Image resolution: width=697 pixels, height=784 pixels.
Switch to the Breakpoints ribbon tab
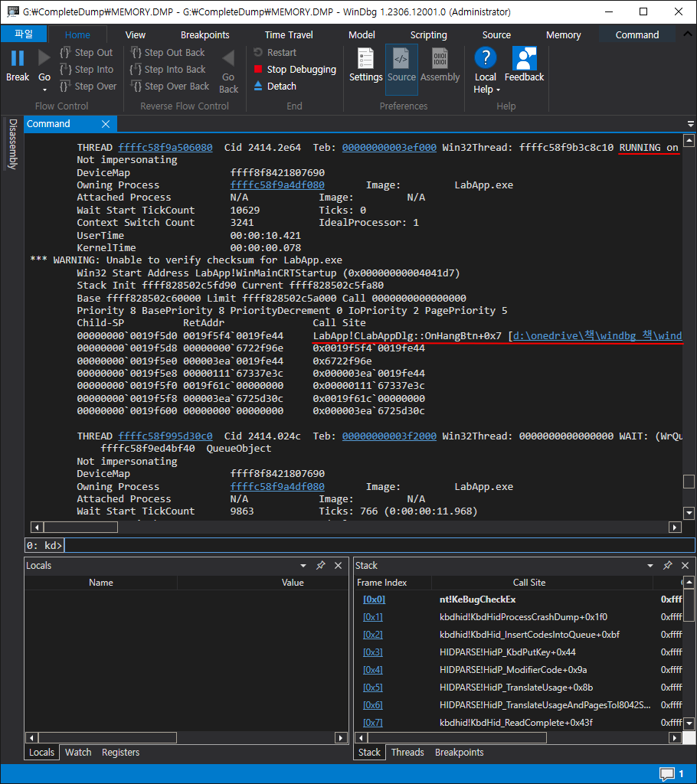205,35
